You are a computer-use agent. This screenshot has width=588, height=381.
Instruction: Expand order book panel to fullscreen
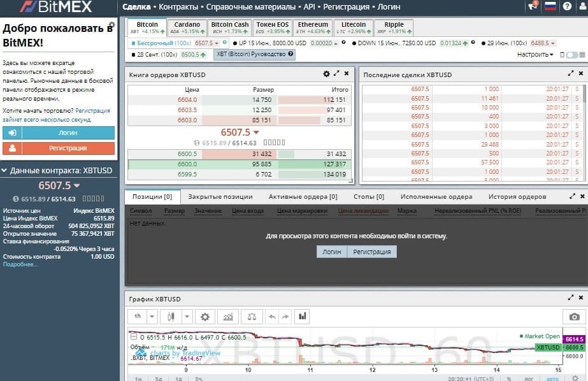[x=336, y=73]
